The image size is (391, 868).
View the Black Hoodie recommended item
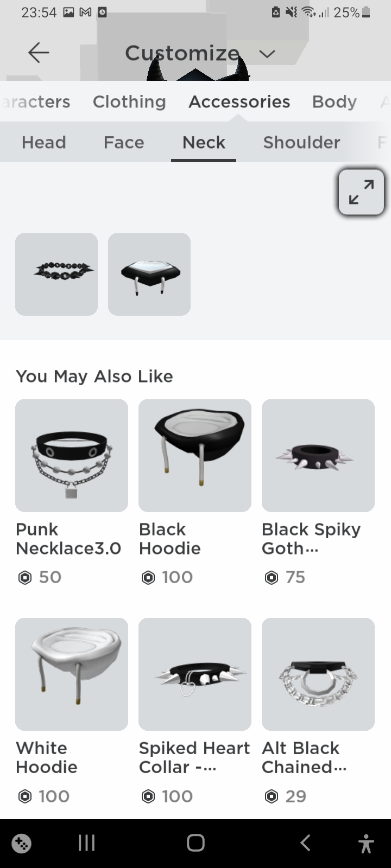195,456
